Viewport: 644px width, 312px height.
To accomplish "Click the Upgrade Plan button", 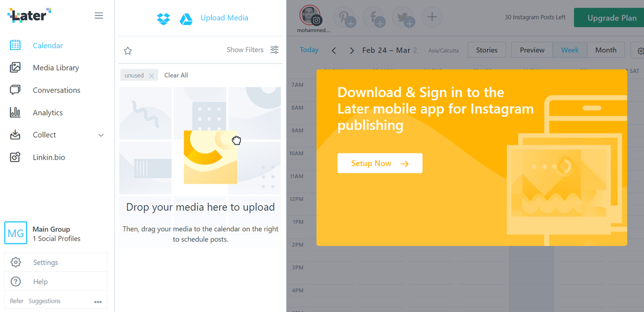I will 609,18.
